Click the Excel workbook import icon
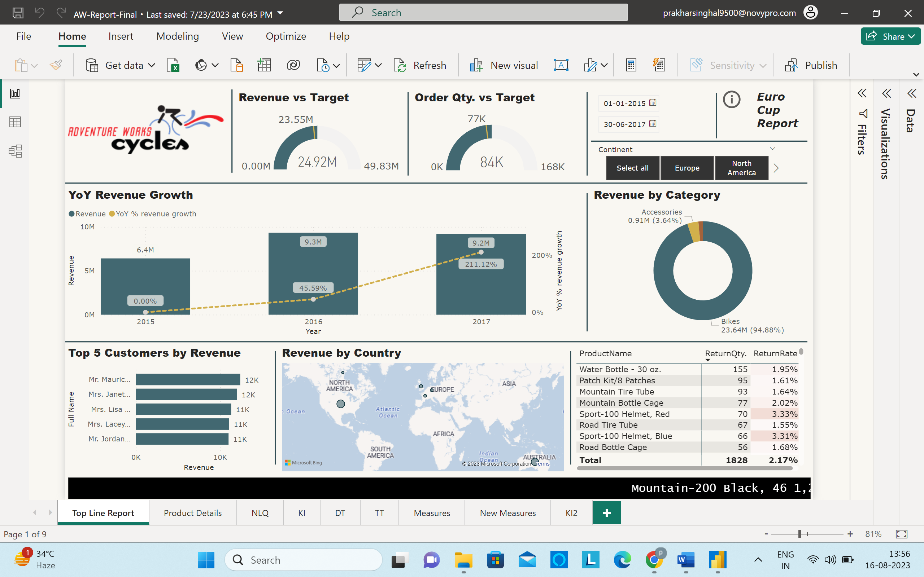This screenshot has height=577, width=924. coord(173,65)
